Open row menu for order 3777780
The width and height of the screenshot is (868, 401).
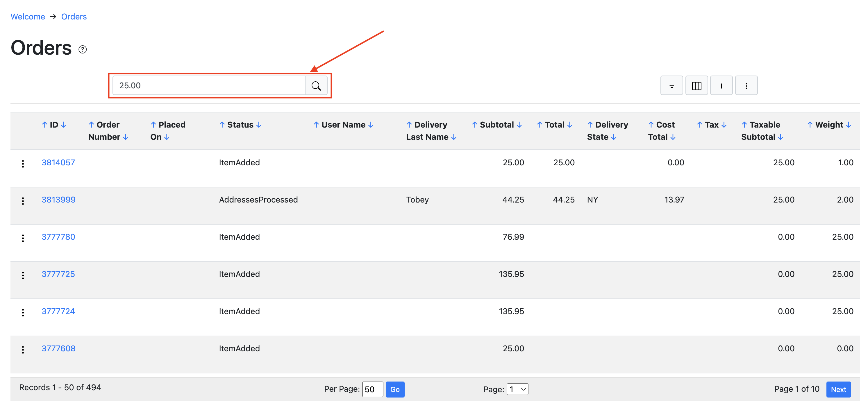click(x=23, y=238)
